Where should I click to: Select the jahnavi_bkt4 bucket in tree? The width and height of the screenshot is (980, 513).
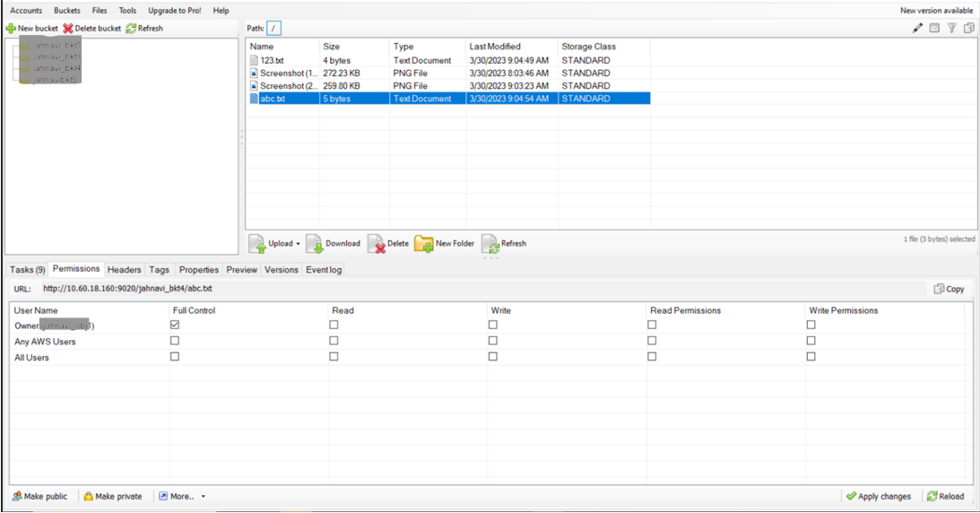coord(57,68)
